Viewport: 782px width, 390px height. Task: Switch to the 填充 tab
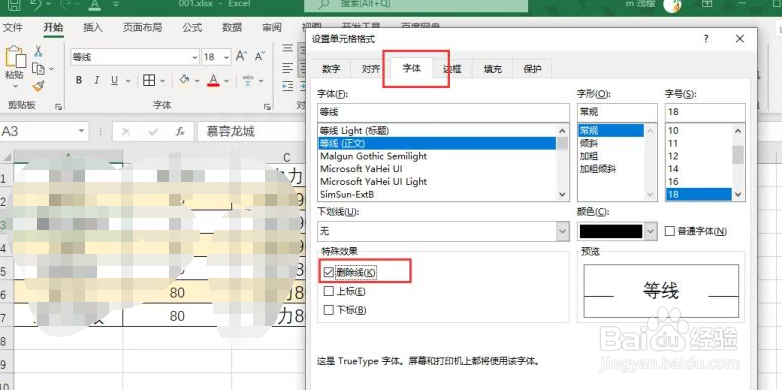[x=492, y=69]
